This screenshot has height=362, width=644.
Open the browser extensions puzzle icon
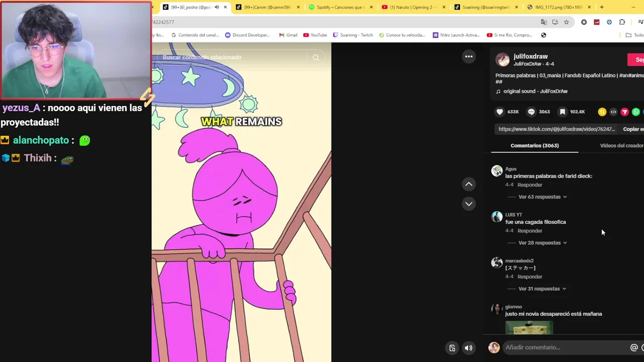point(622,22)
